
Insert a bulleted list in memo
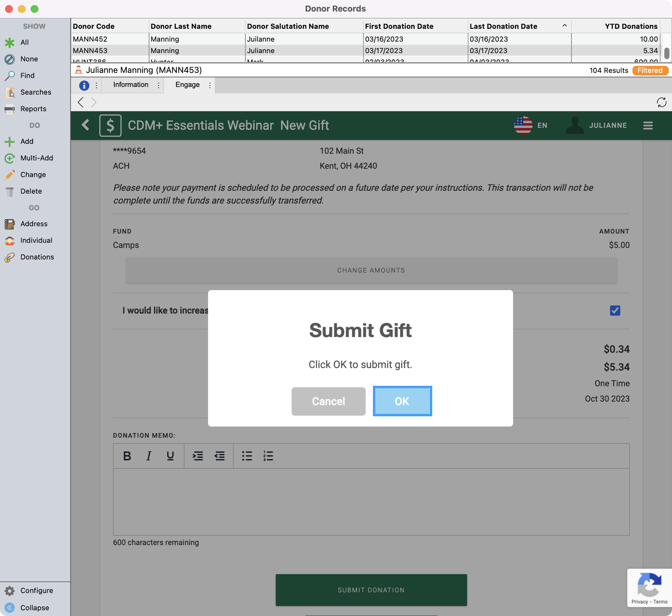click(247, 456)
